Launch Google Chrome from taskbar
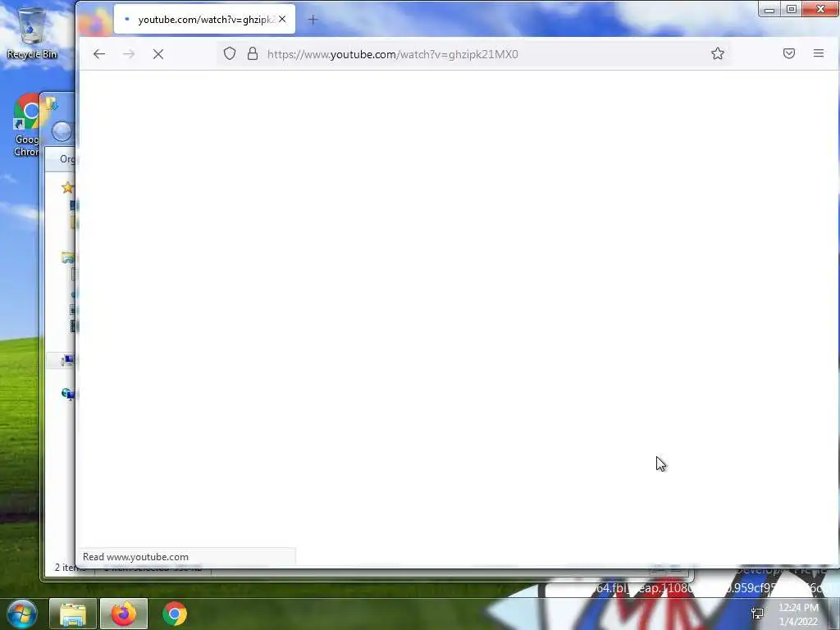 (175, 614)
